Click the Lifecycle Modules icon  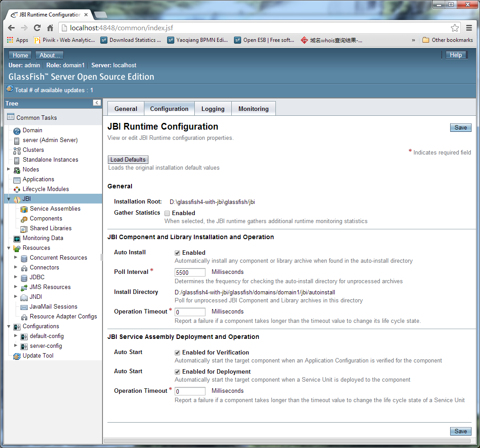point(17,190)
